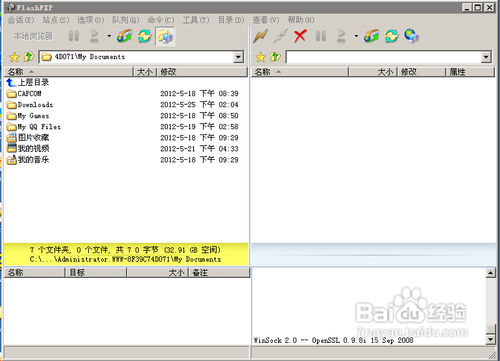Click the disconnect plug icon
This screenshot has height=361, width=500.
[x=280, y=36]
